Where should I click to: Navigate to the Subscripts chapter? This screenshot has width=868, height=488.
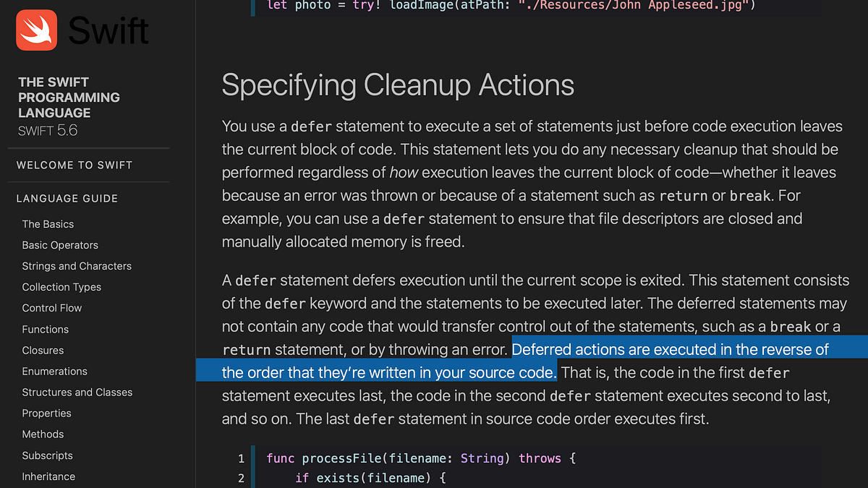pyautogui.click(x=47, y=455)
